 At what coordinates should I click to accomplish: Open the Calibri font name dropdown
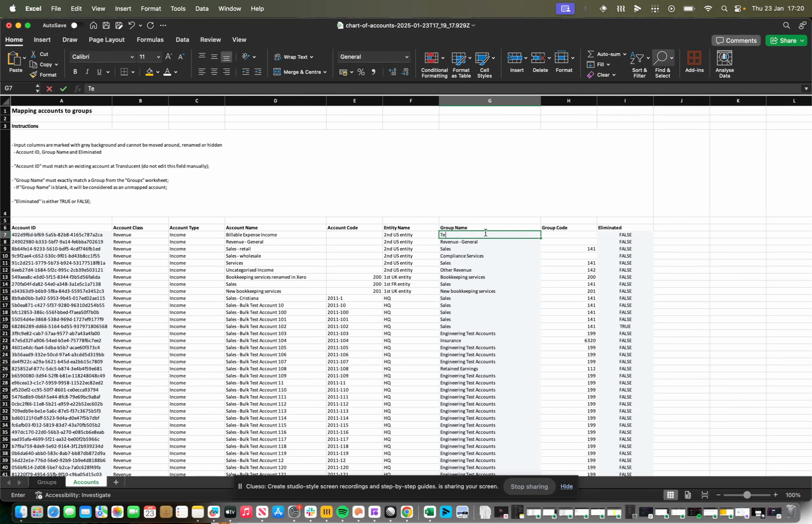pyautogui.click(x=131, y=57)
